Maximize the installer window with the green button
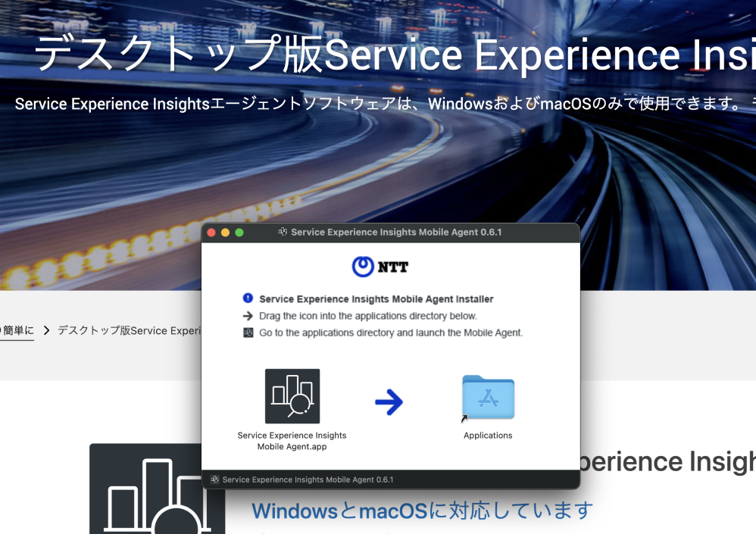Image resolution: width=756 pixels, height=534 pixels. click(x=239, y=233)
